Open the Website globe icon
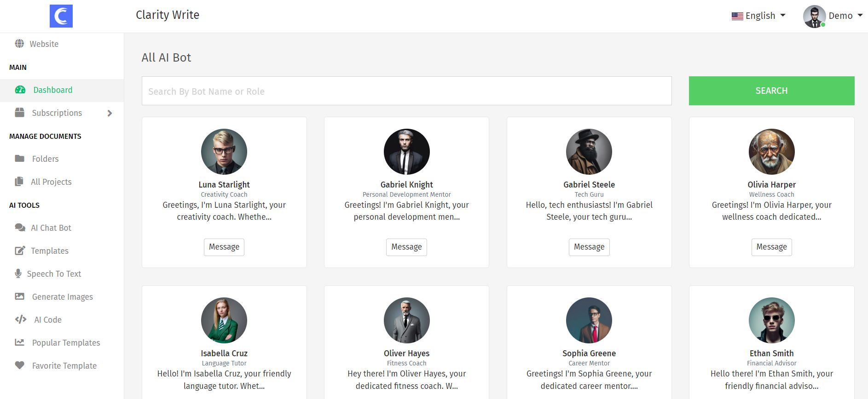This screenshot has width=868, height=399. (x=19, y=44)
